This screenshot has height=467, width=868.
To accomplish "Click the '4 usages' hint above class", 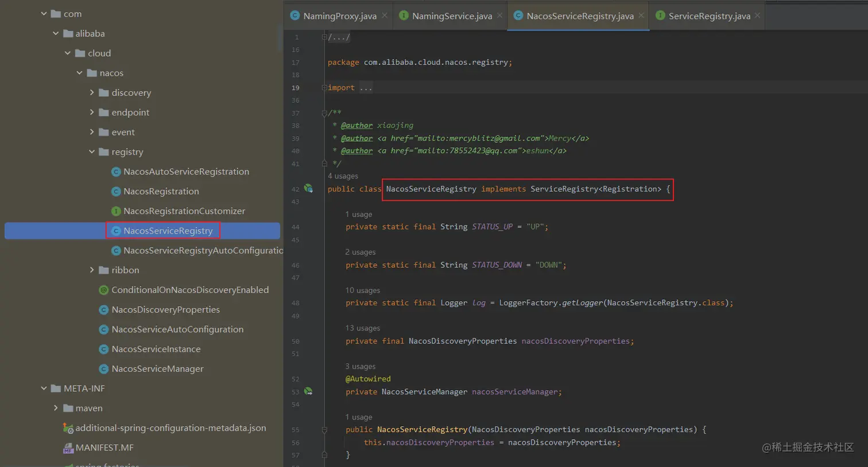I will point(343,176).
